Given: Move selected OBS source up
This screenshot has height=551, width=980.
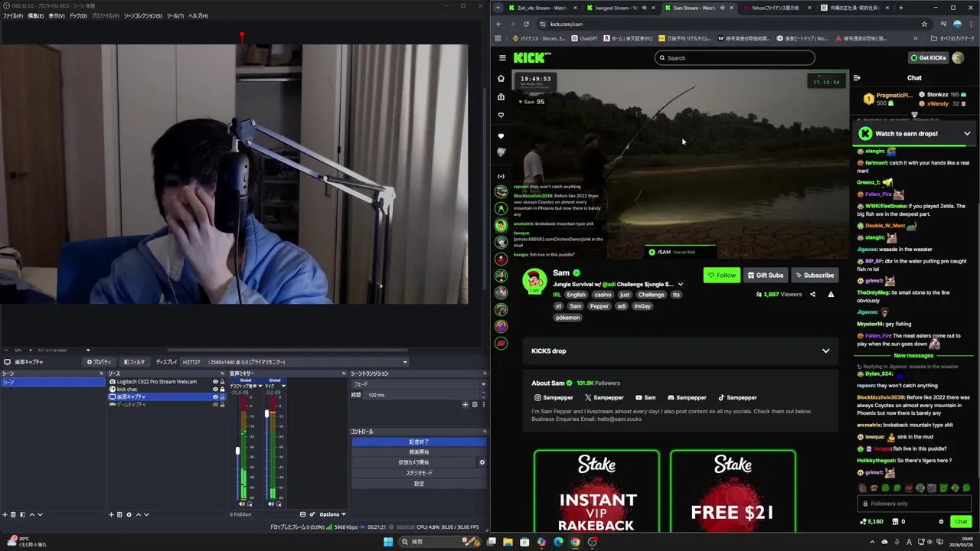Looking at the screenshot, I should point(138,514).
